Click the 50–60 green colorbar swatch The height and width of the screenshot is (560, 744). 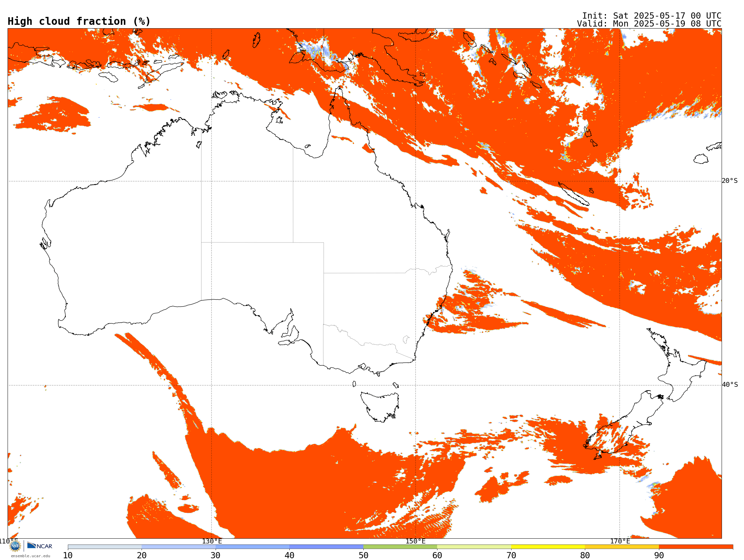(x=400, y=547)
